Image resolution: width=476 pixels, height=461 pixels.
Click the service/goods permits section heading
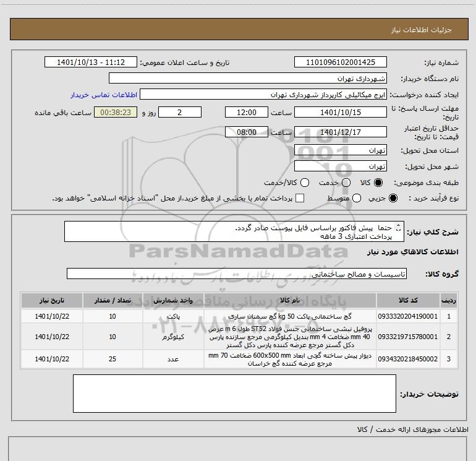tap(412, 429)
